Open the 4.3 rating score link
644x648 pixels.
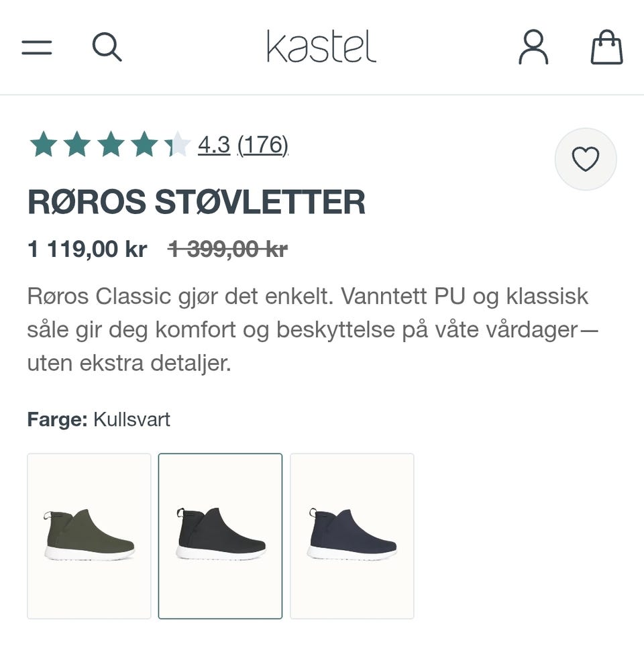(214, 145)
